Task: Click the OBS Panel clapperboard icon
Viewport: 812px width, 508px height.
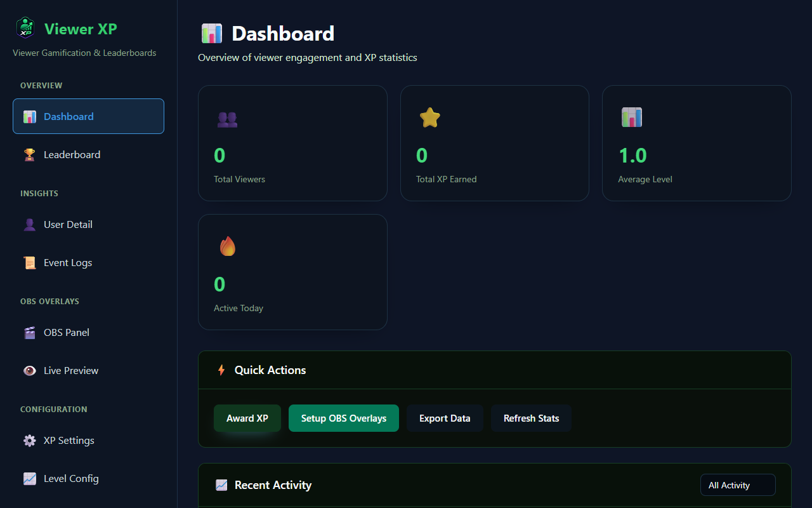Action: pos(30,333)
